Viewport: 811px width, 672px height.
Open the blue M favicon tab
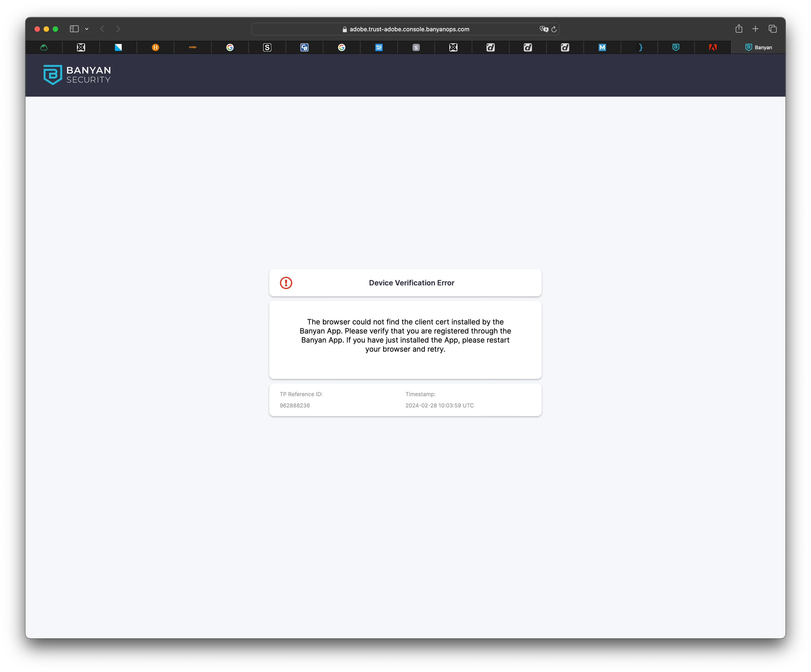point(602,47)
